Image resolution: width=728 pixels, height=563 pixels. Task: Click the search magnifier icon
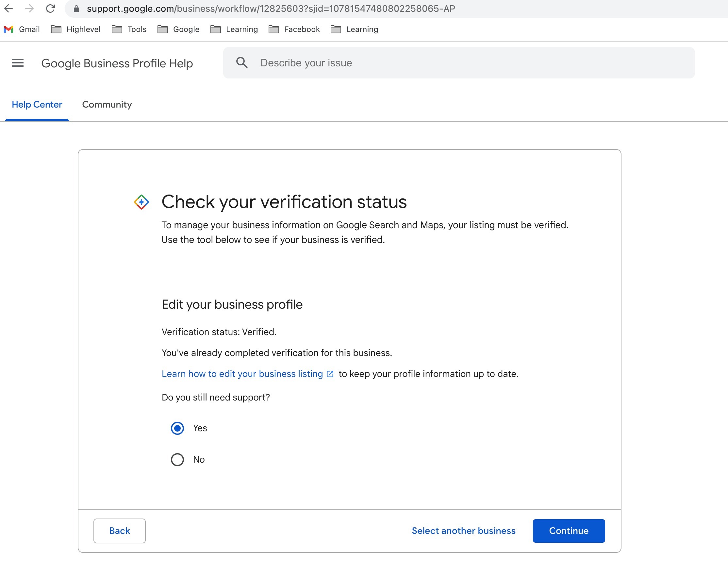[x=242, y=63]
